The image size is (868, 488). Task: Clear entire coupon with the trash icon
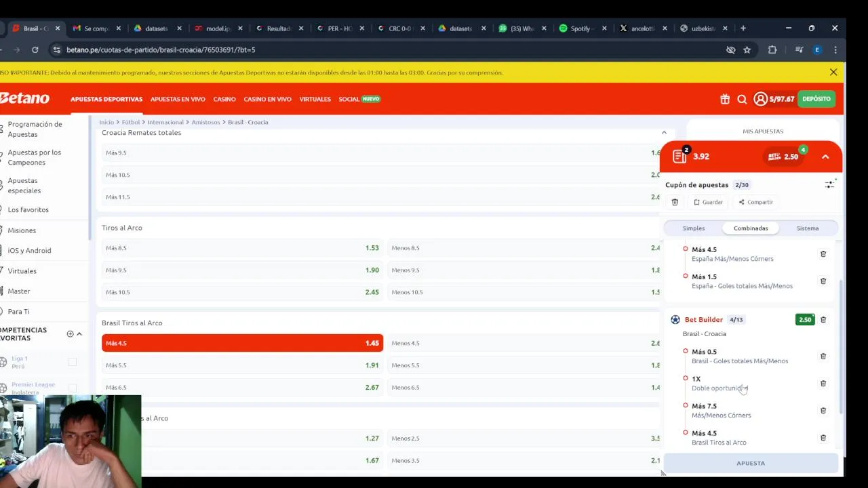675,202
